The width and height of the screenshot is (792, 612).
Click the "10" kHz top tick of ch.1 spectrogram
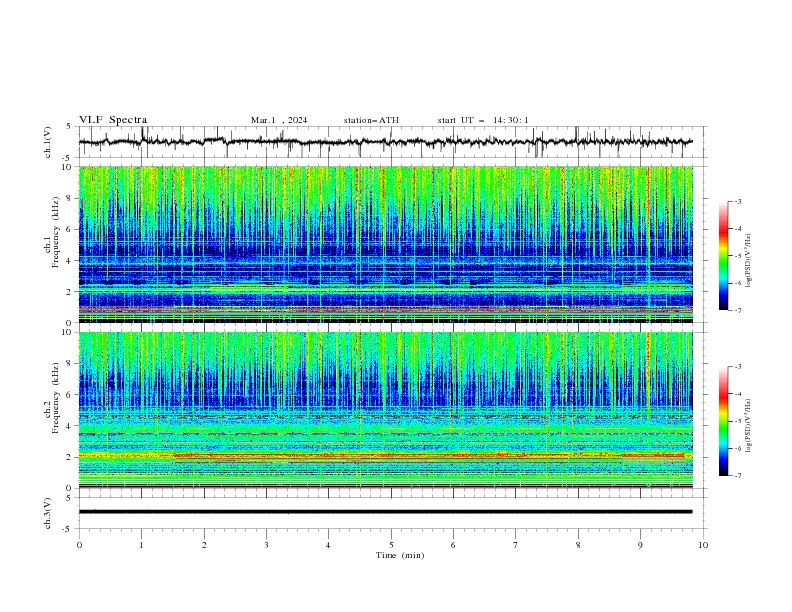[67, 167]
